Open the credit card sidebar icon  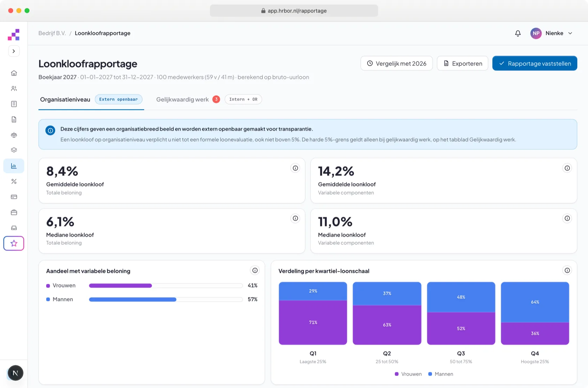click(14, 197)
